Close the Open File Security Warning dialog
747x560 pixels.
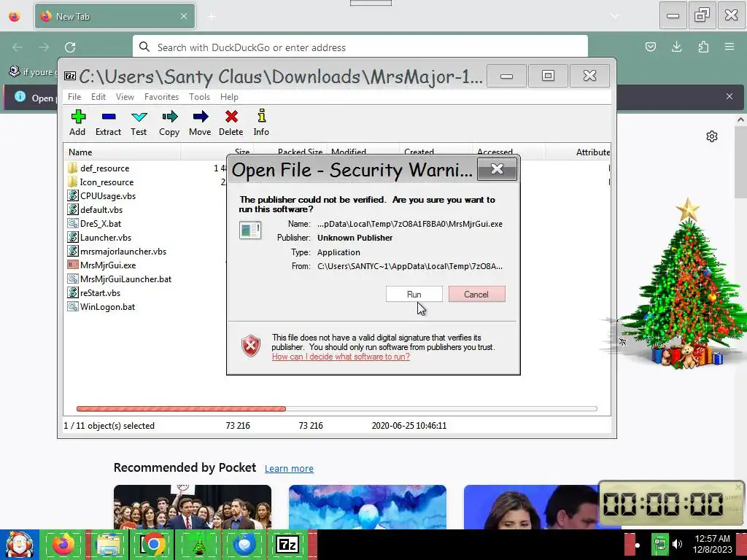(497, 169)
